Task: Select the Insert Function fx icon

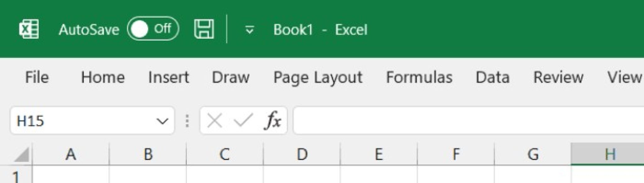Action: (x=272, y=120)
